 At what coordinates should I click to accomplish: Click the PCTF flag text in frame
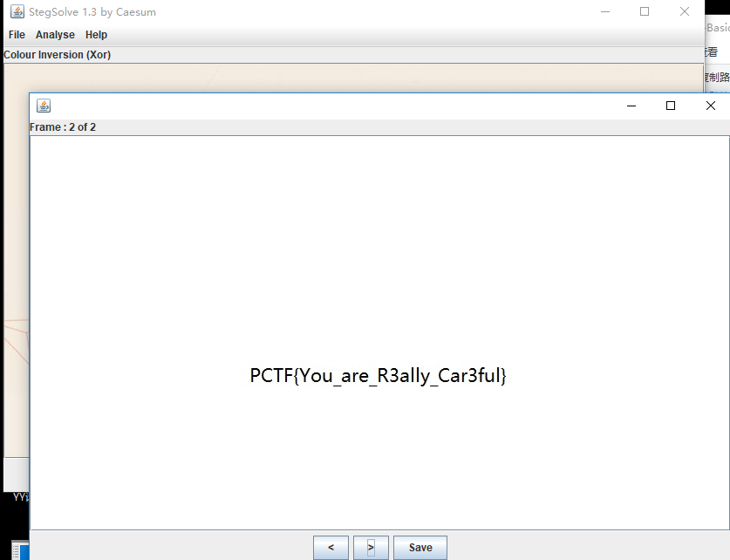pos(378,376)
